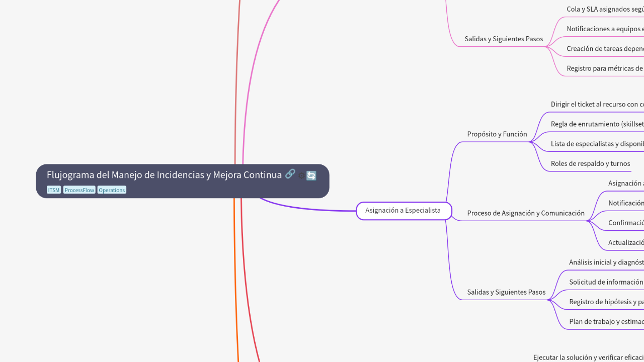Collapse the 'Asignación a Especialista' branch
644x362 pixels.
pos(404,211)
